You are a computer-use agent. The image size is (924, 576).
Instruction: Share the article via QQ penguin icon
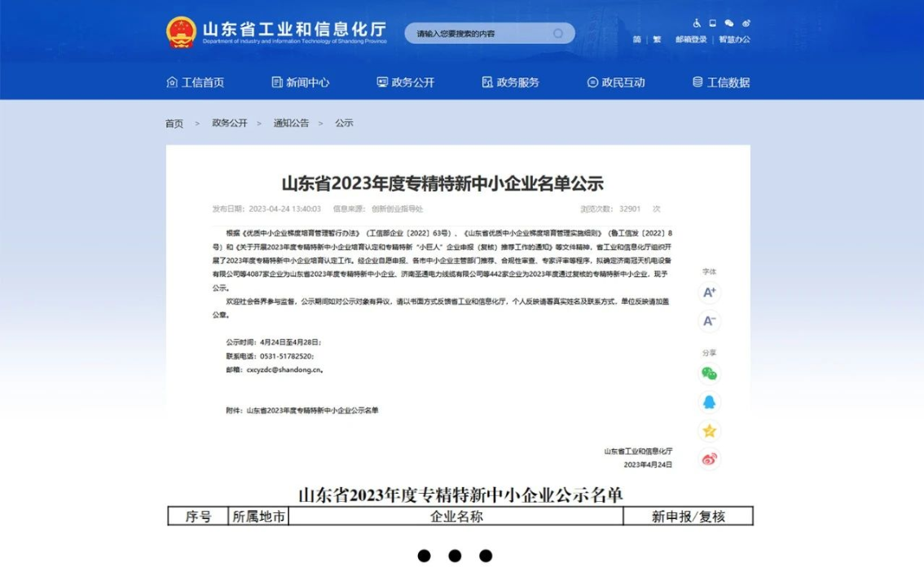coord(710,402)
